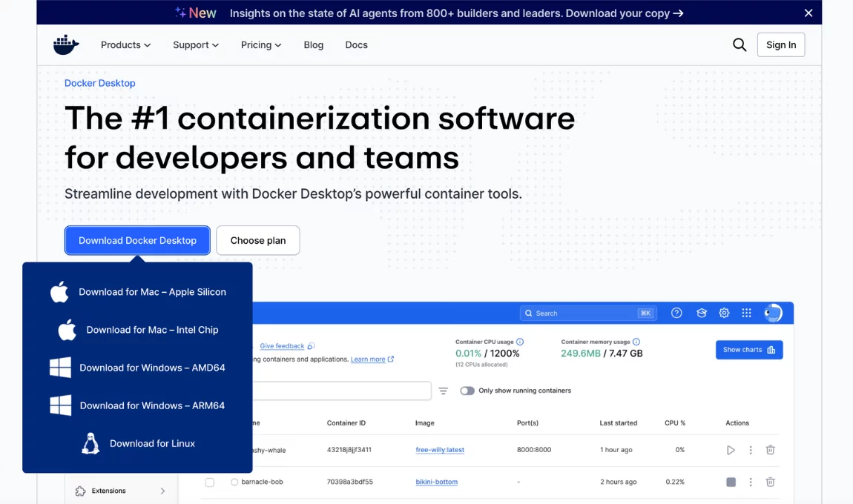Expand the Pricing menu

(x=261, y=45)
